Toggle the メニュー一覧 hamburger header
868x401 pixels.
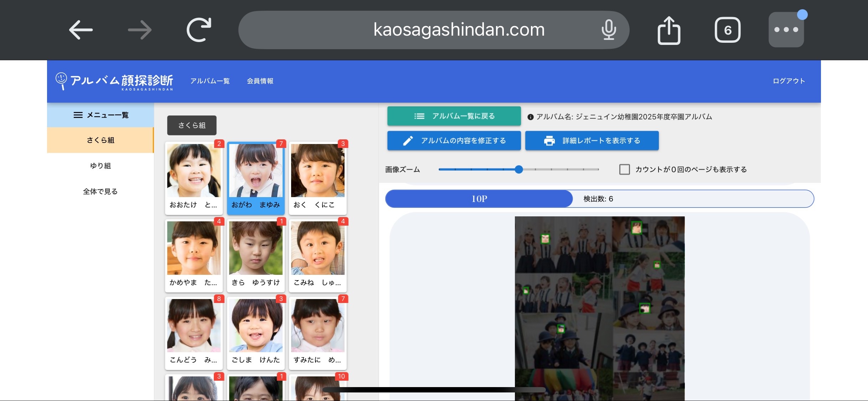(x=100, y=115)
